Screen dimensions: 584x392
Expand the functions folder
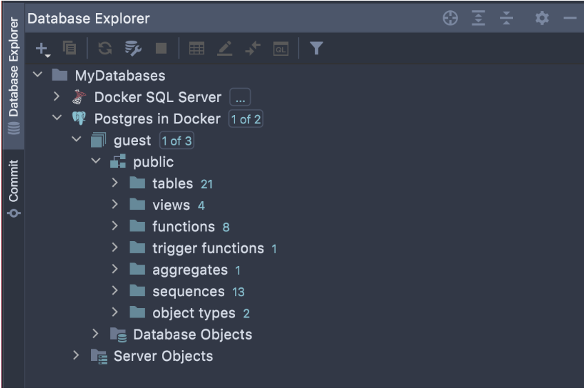tap(114, 226)
